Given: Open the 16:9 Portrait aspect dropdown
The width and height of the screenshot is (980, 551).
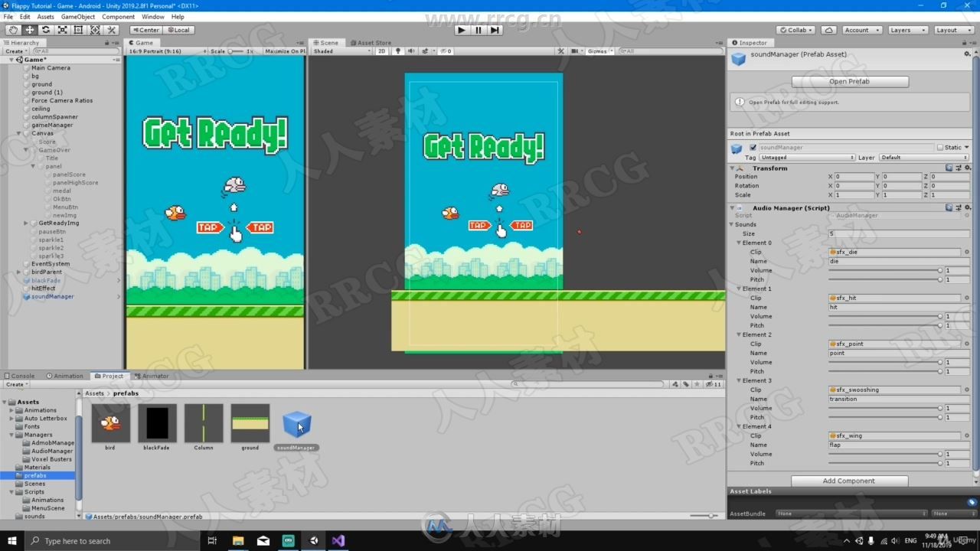Looking at the screenshot, I should pyautogui.click(x=166, y=51).
